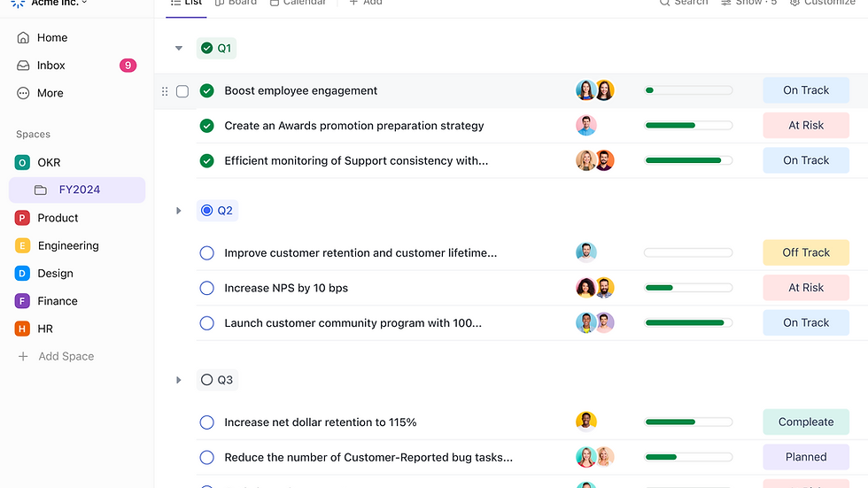Click the drag handle beside Boost employee engagement
This screenshot has width=868, height=488.
[165, 91]
